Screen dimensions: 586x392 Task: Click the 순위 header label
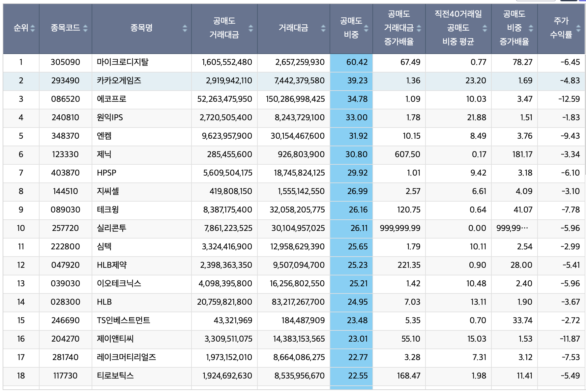[x=21, y=28]
